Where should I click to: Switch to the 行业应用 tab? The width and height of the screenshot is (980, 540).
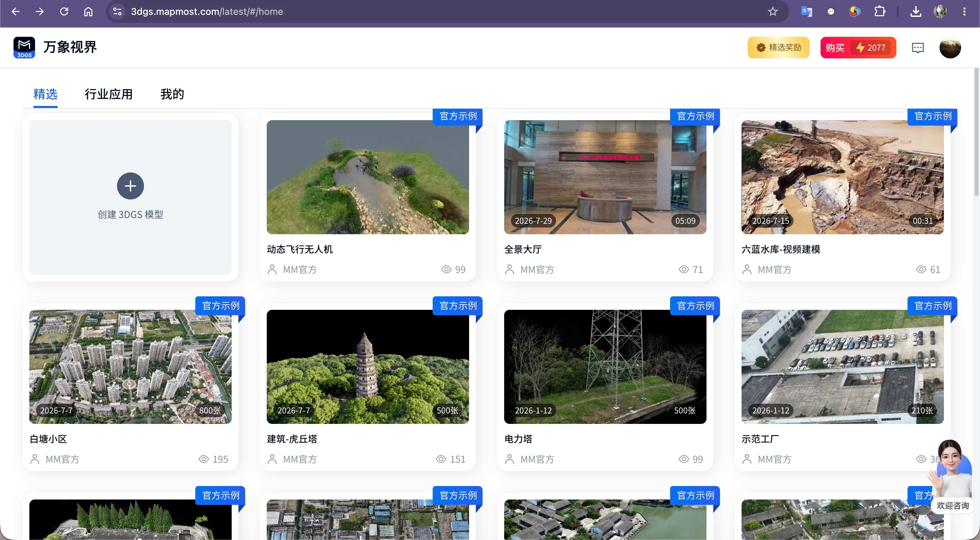pos(109,94)
